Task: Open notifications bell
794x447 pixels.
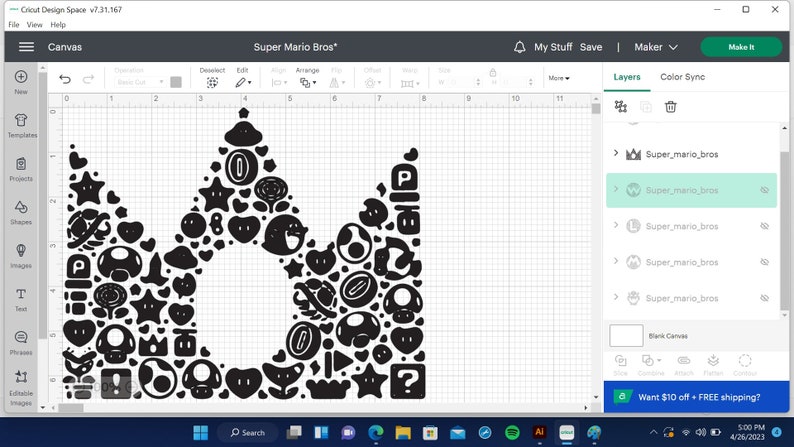Action: click(520, 47)
